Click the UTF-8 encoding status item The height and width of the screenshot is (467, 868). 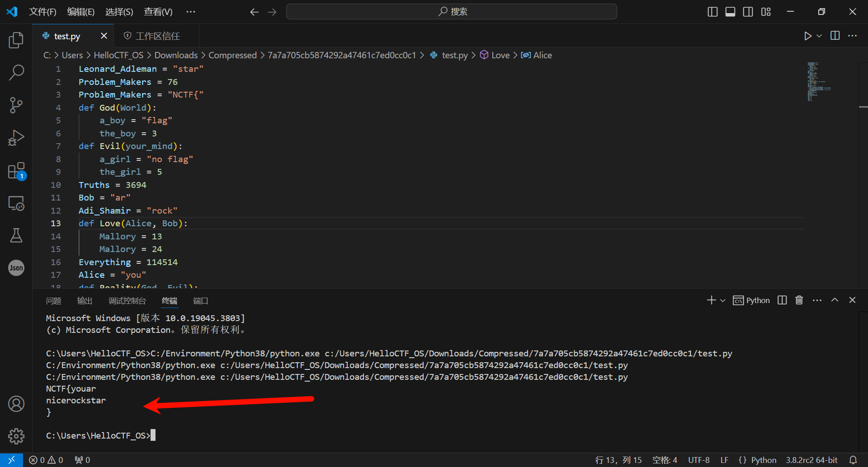tap(698, 460)
